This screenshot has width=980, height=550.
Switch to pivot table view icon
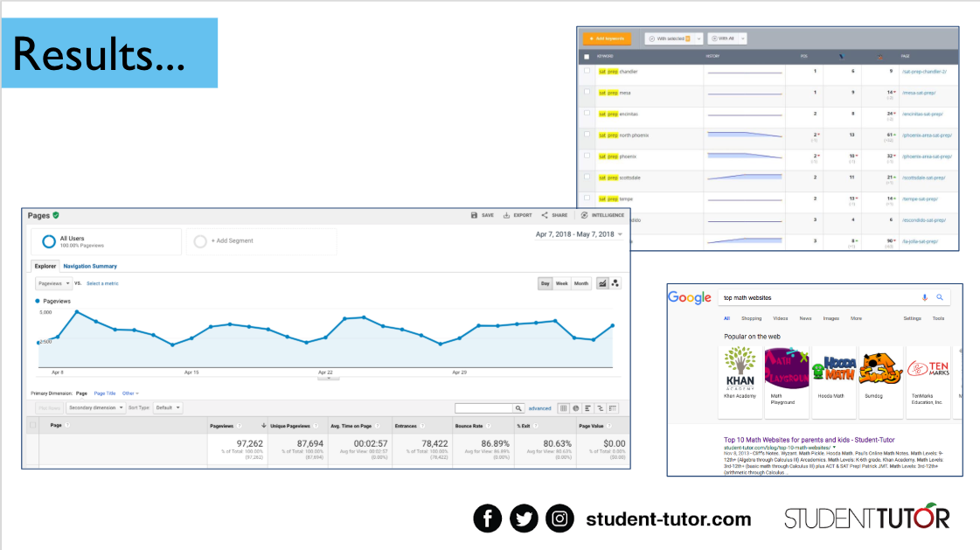point(613,408)
